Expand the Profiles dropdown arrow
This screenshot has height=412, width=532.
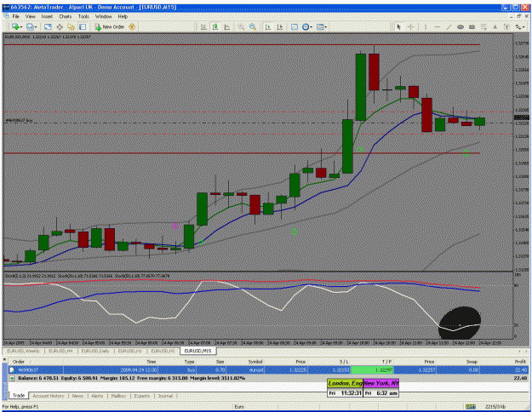coord(36,26)
